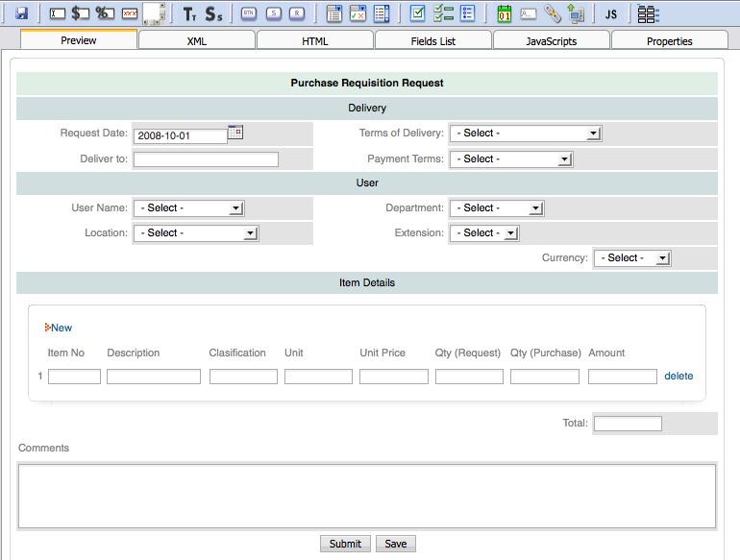The height and width of the screenshot is (560, 740).
Task: Insert a radio group field from toolbar
Action: click(x=467, y=13)
